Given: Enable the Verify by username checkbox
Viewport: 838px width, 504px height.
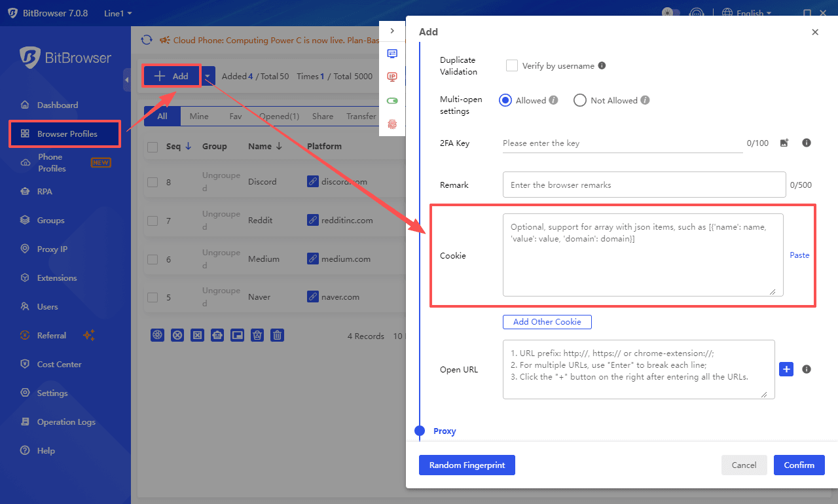Looking at the screenshot, I should point(511,65).
